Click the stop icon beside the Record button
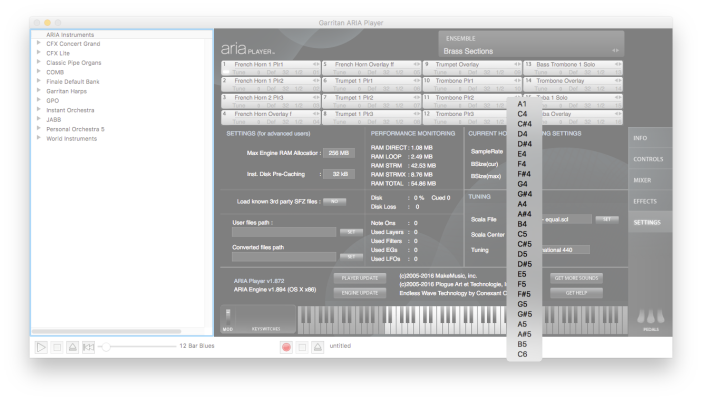 pos(302,347)
